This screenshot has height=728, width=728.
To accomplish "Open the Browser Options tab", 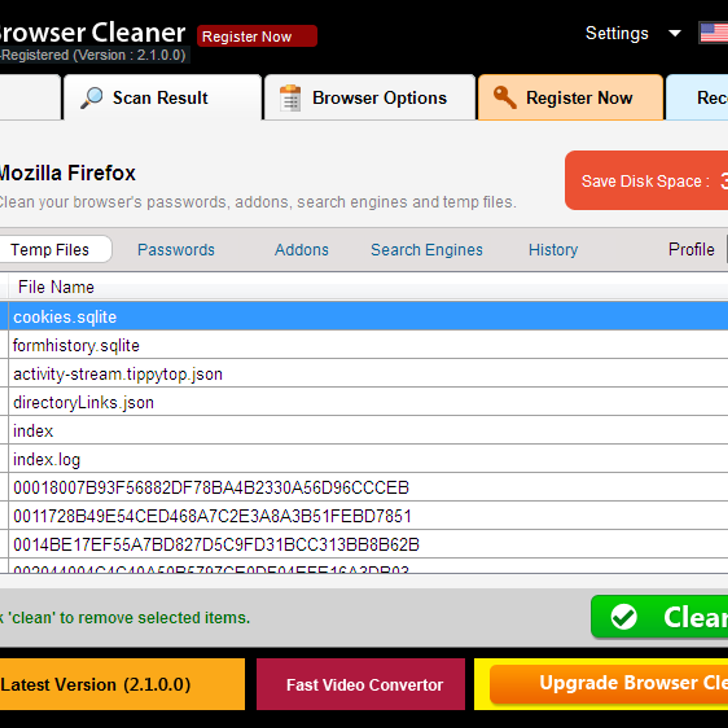I will click(370, 97).
